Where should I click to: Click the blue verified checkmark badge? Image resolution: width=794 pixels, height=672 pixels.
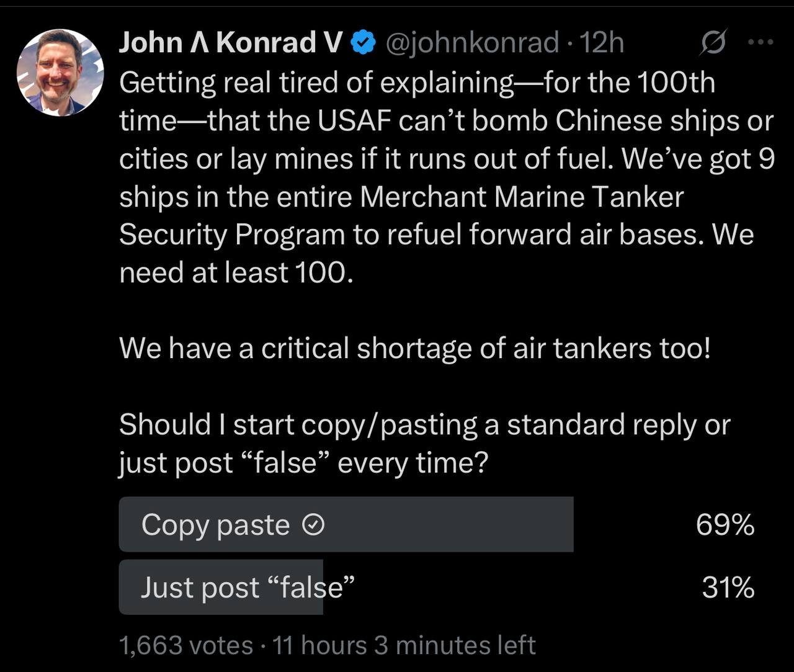pos(364,43)
